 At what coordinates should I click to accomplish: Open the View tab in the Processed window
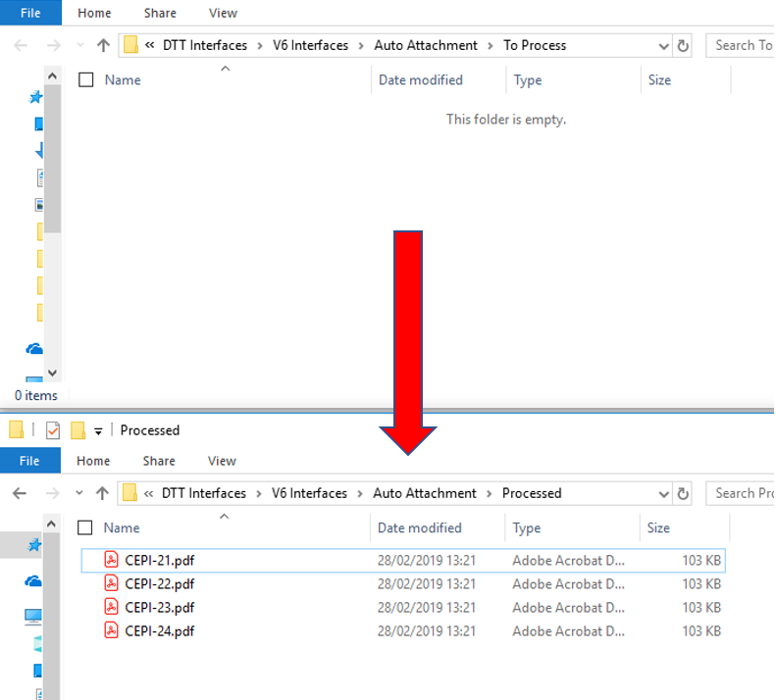[222, 461]
